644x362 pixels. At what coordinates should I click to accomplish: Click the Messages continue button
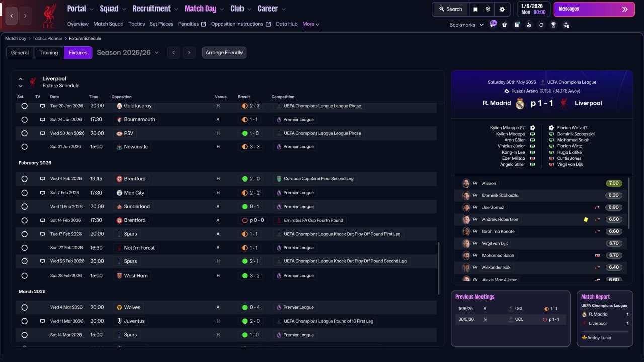coord(594,9)
